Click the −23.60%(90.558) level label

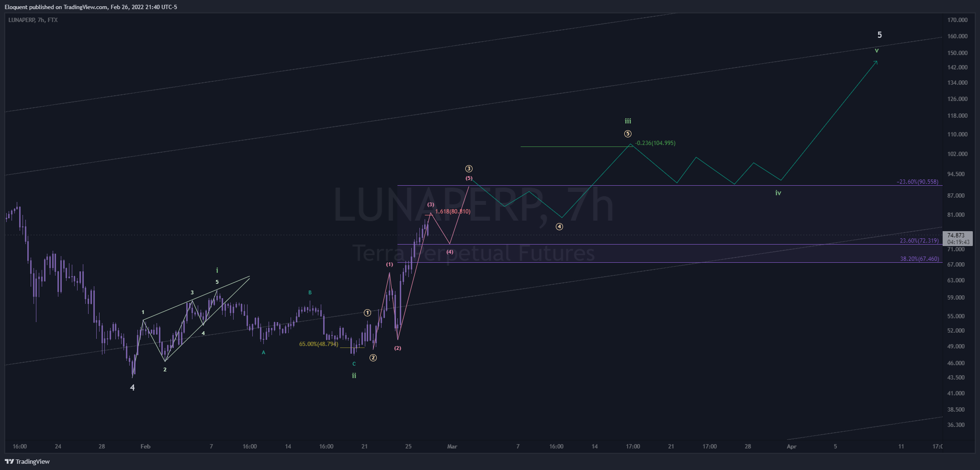pos(917,182)
